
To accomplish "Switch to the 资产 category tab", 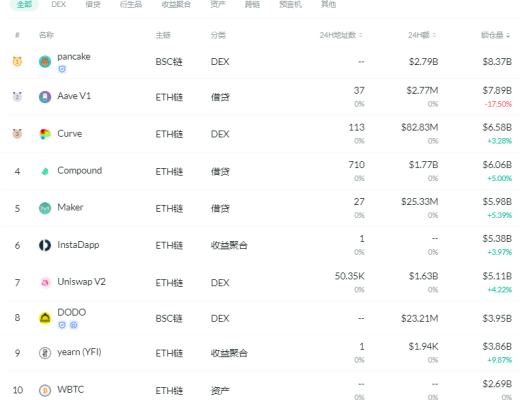I will click(x=218, y=4).
